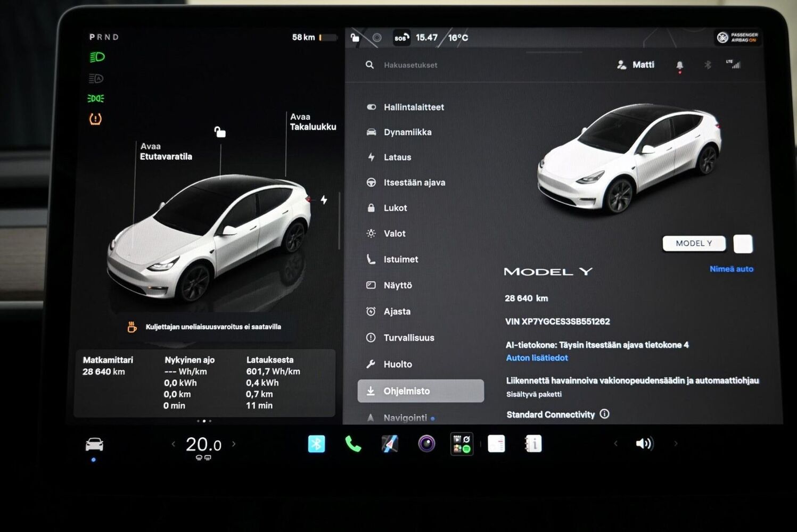Tap the LTE signal strength icon
The height and width of the screenshot is (532, 797).
coord(734,64)
